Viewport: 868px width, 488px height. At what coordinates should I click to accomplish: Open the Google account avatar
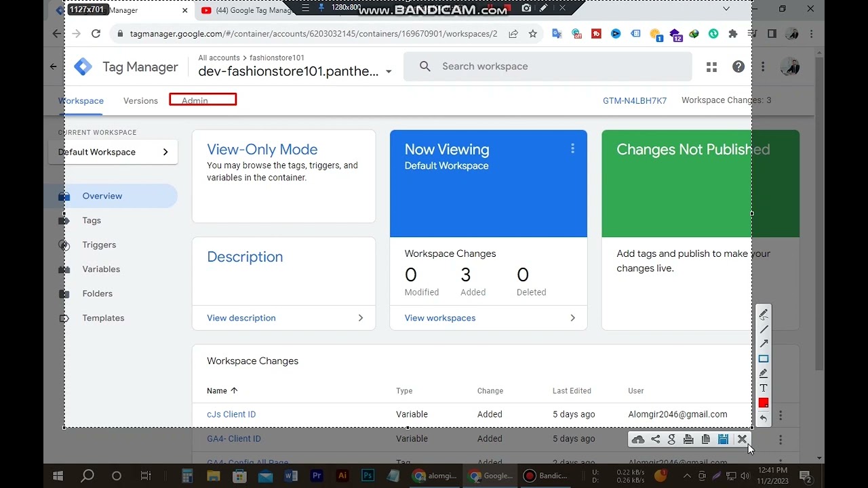click(790, 66)
